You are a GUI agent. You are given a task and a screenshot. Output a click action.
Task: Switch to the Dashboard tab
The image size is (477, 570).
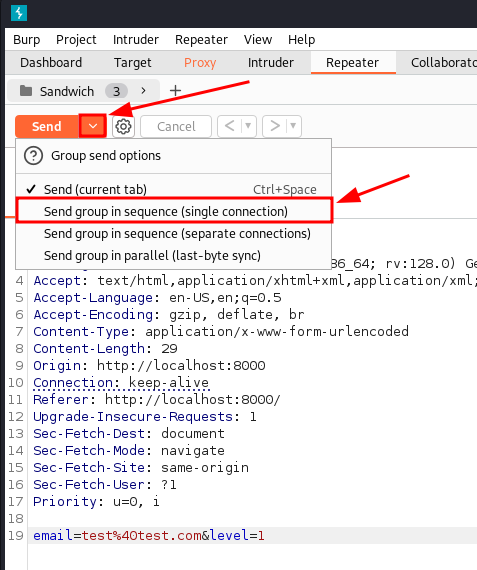tap(51, 63)
